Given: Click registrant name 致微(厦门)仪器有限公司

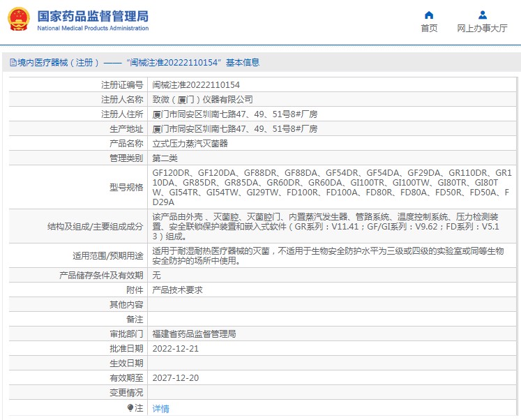Looking at the screenshot, I should (202, 100).
